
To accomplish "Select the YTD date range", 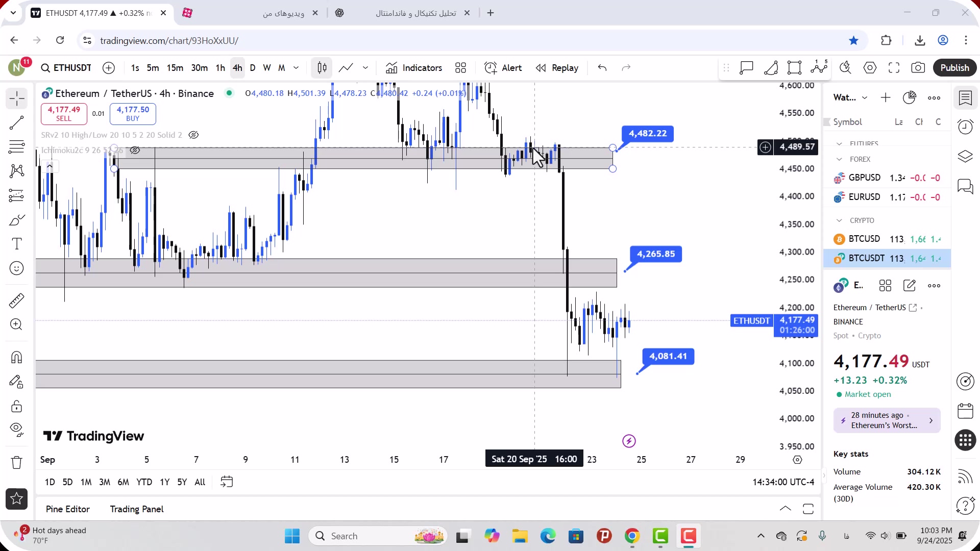I will tap(144, 483).
